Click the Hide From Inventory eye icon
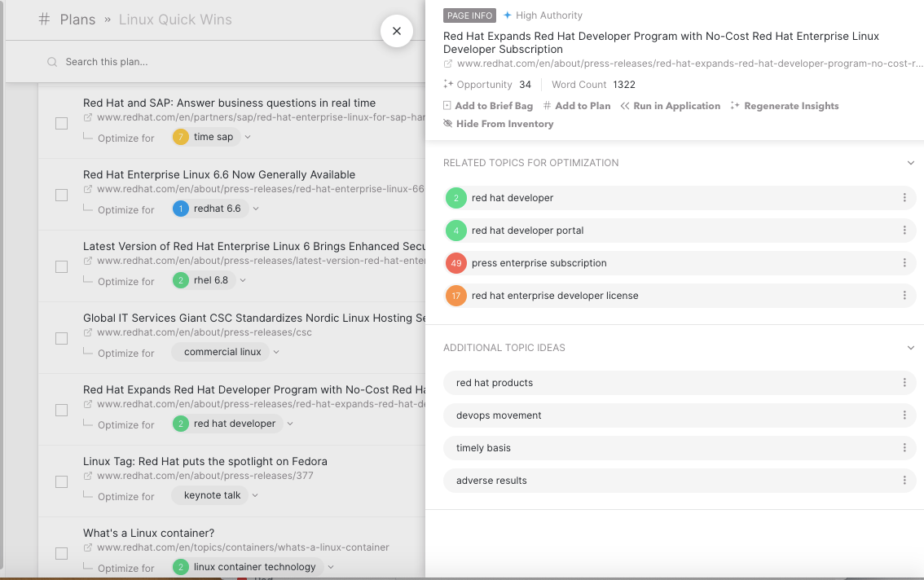Screen dimensions: 924x580 coord(448,124)
